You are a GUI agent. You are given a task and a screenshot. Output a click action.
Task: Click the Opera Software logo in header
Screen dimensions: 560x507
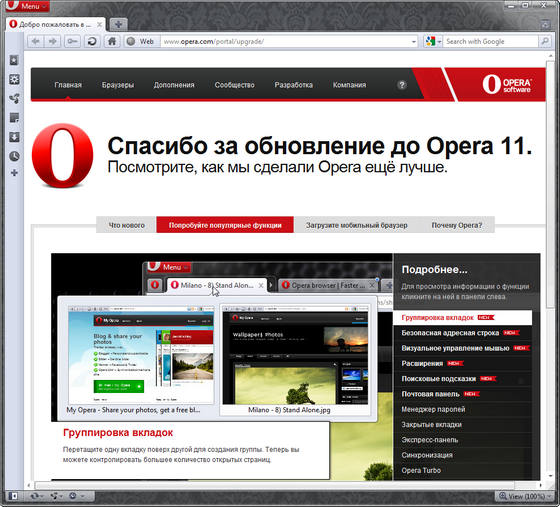[x=506, y=84]
